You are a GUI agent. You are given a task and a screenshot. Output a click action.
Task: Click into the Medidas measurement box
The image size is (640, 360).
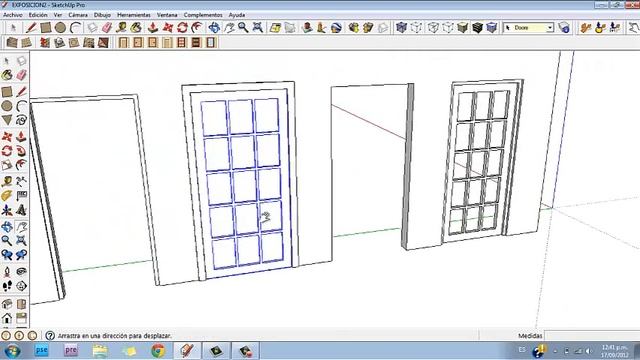pyautogui.click(x=592, y=336)
